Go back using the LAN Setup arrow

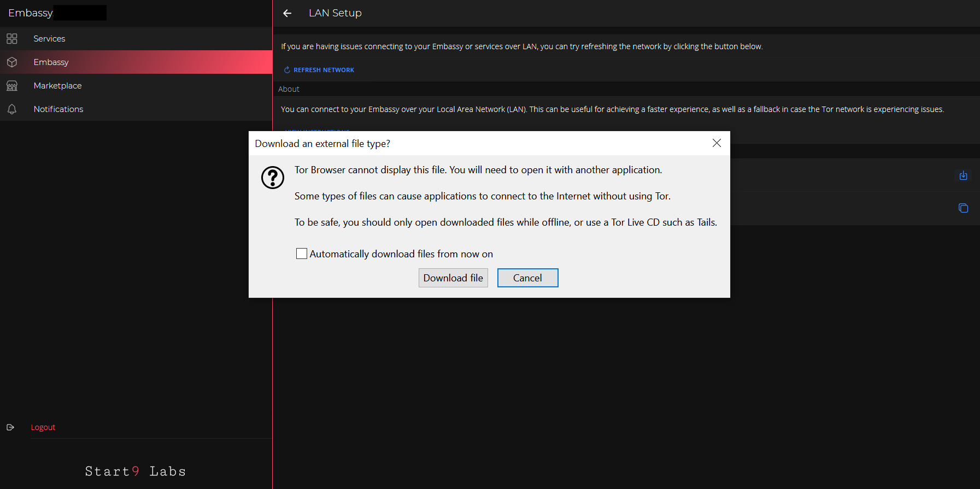(x=287, y=13)
